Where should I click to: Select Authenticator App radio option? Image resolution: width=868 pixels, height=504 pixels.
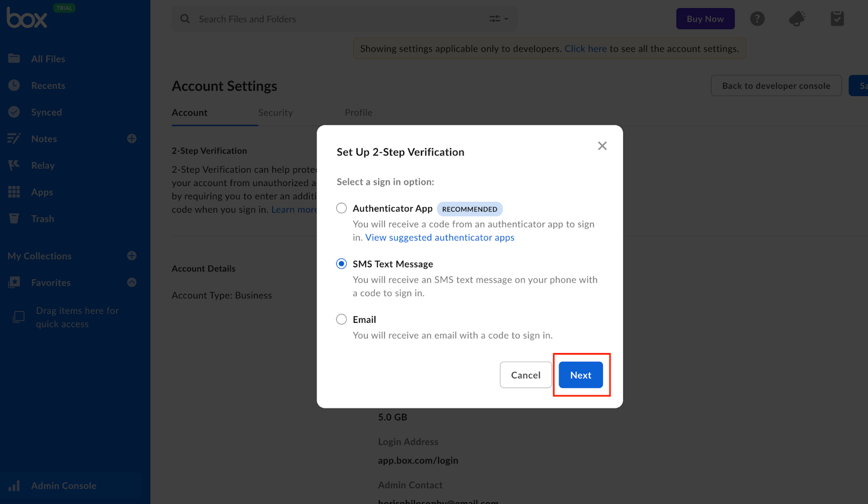341,208
